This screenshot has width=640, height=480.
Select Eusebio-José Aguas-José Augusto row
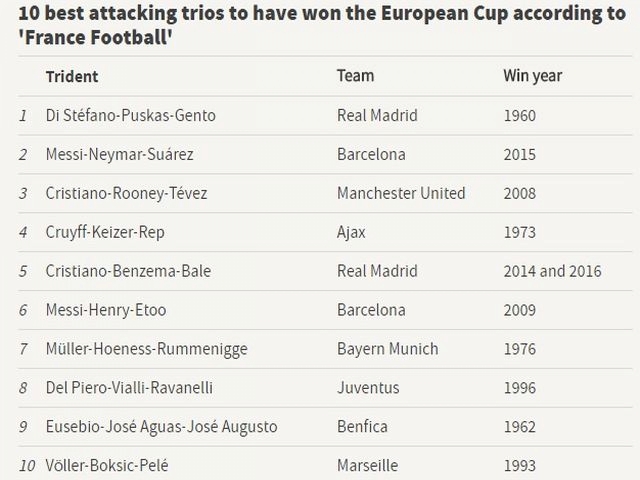coord(325,427)
